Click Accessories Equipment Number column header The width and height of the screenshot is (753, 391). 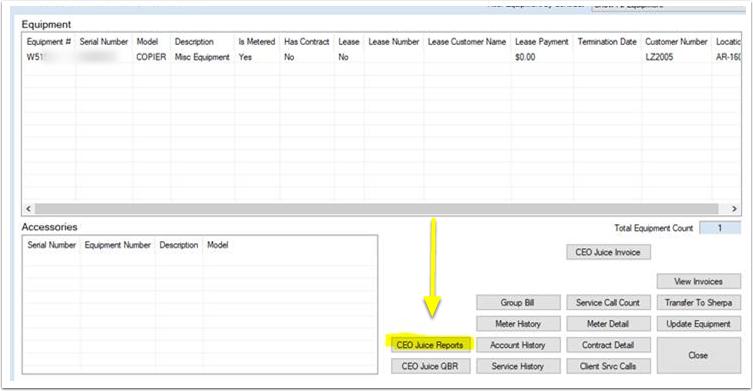[x=118, y=245]
